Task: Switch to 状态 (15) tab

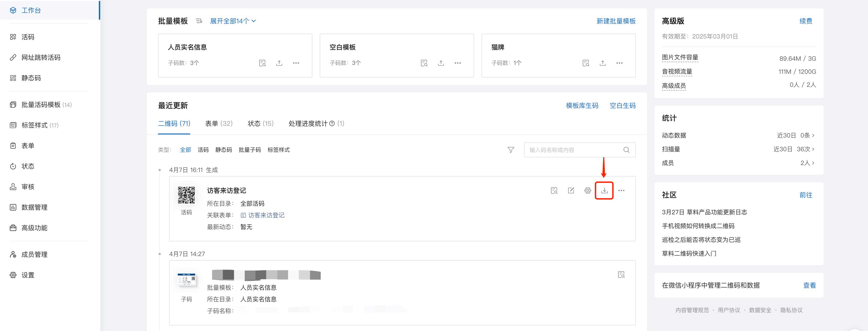Action: click(260, 123)
